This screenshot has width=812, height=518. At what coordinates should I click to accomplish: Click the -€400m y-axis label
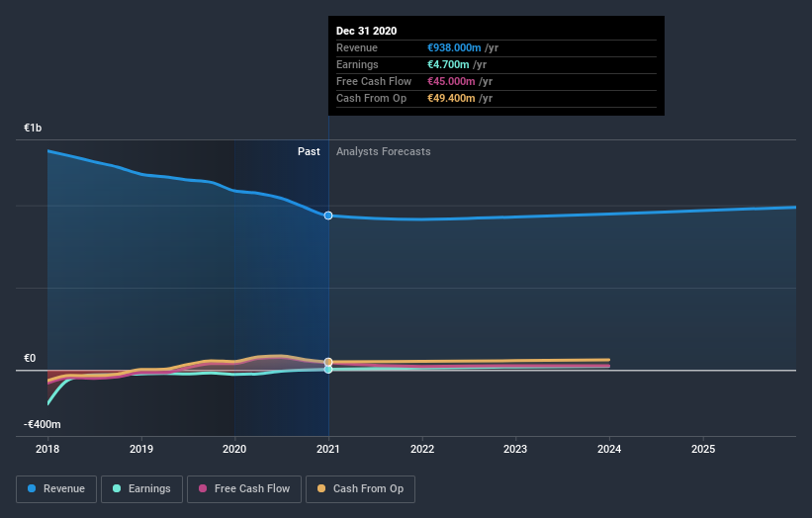42,424
